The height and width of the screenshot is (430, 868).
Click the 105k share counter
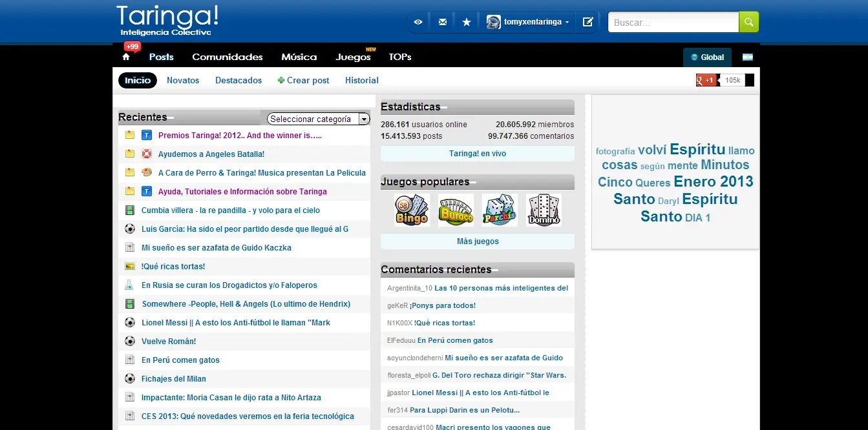click(x=732, y=80)
